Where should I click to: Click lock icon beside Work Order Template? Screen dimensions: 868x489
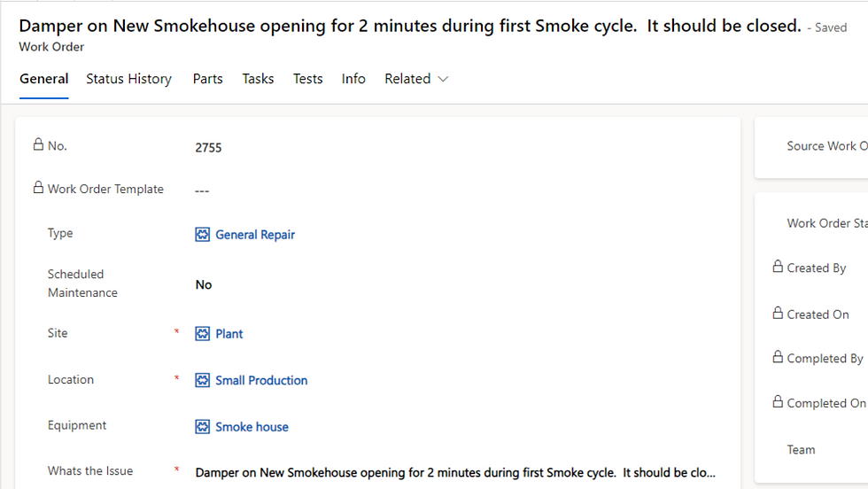38,188
